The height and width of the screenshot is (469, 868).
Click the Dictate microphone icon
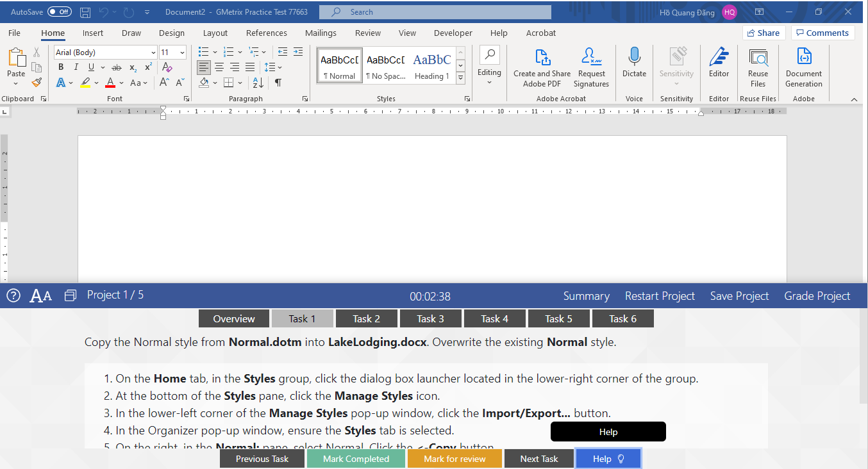click(634, 63)
